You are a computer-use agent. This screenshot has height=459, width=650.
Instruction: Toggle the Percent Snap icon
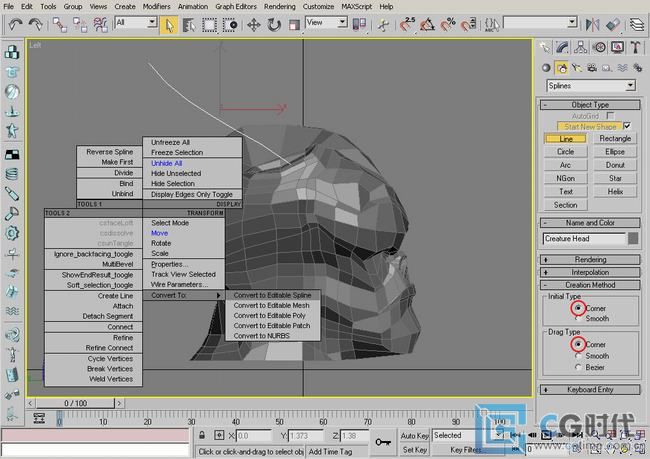[448, 25]
